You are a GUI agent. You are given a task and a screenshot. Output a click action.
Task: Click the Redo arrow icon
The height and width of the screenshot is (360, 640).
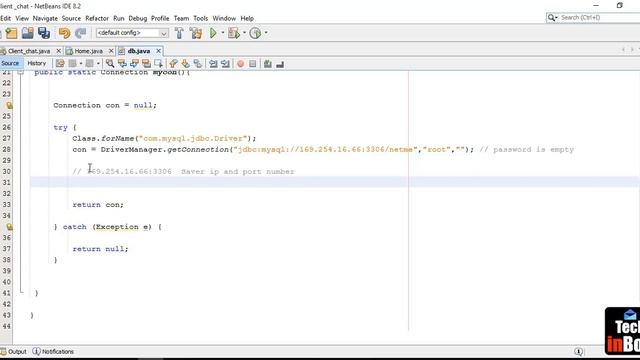pos(81,33)
